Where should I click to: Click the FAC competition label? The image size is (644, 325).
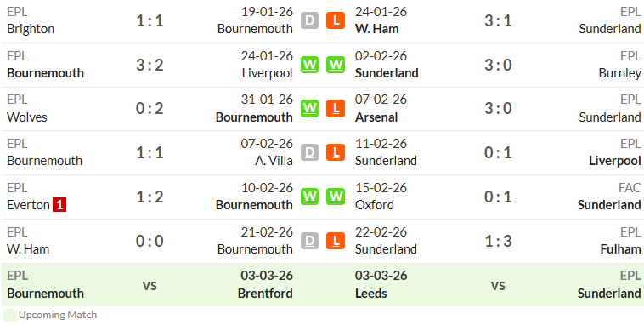[x=630, y=188]
